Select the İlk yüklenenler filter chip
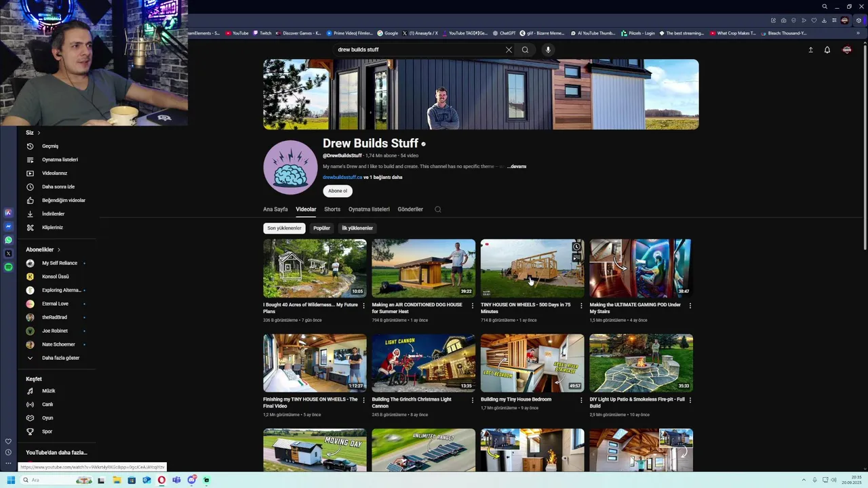 point(357,228)
